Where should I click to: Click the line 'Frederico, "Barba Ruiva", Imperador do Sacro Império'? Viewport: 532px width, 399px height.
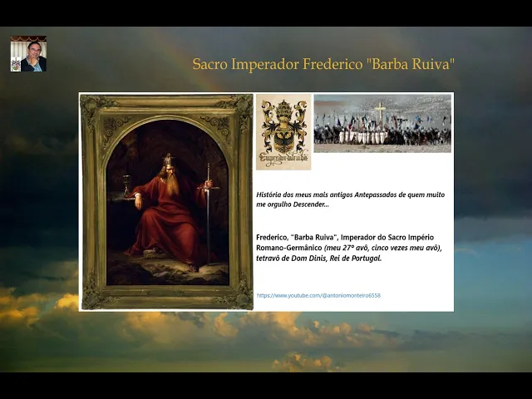click(345, 237)
